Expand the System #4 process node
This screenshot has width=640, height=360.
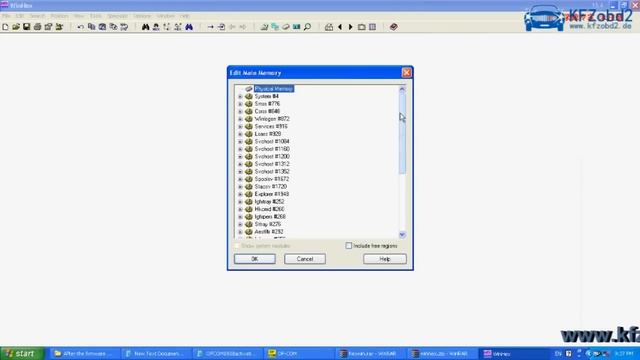pos(240,97)
